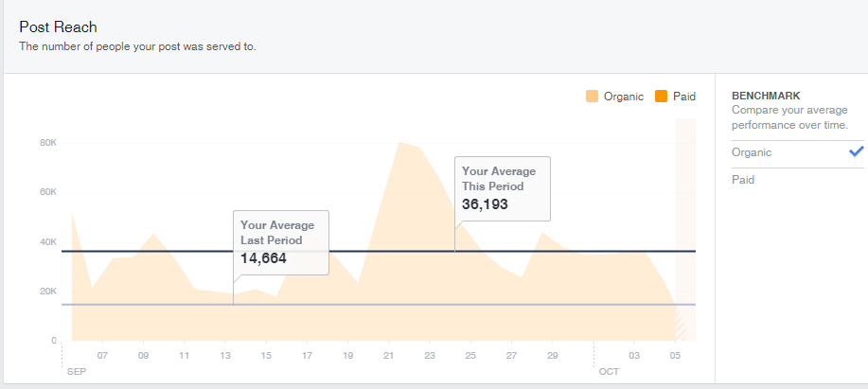This screenshot has width=868, height=389.
Task: Click the Organic legend label
Action: 624,97
